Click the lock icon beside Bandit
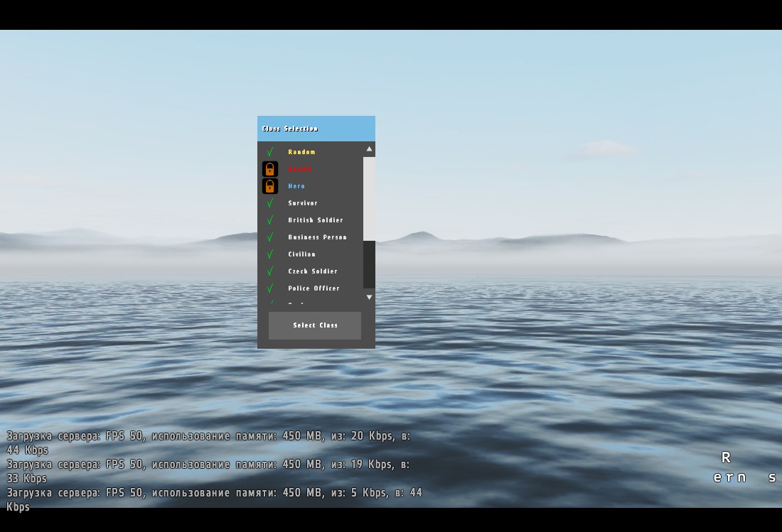 270,169
